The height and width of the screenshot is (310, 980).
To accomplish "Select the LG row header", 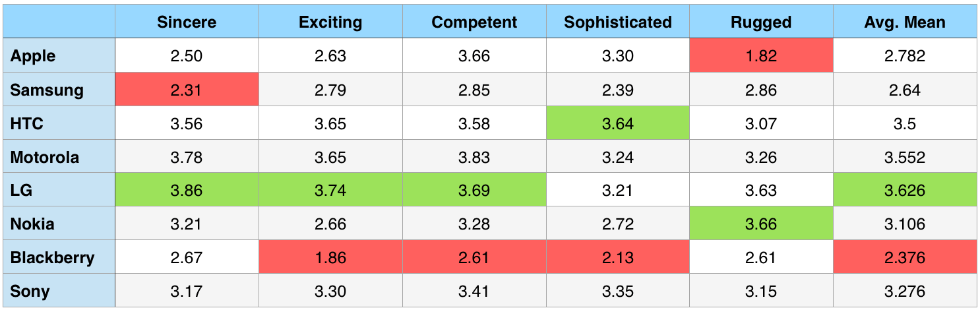I will coord(22,191).
